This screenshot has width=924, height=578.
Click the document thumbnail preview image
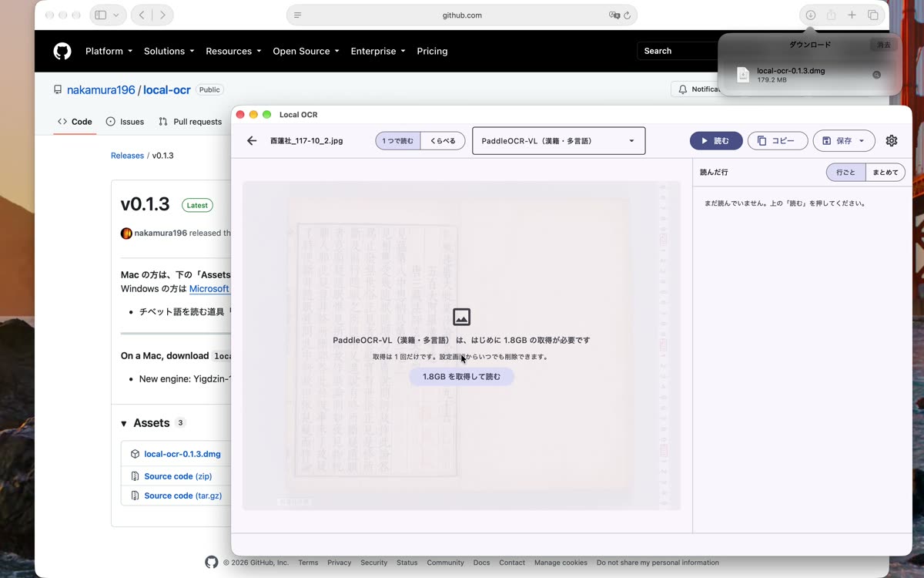tap(461, 345)
